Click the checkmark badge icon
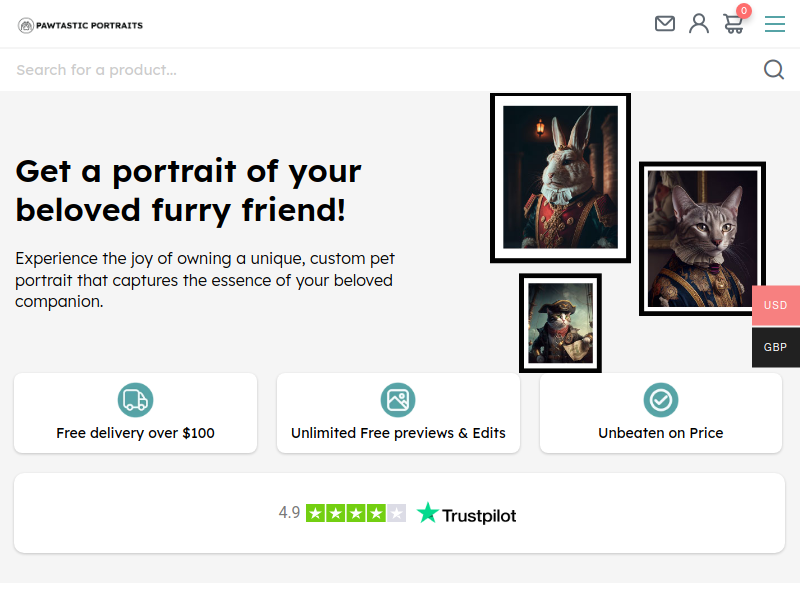 point(661,400)
